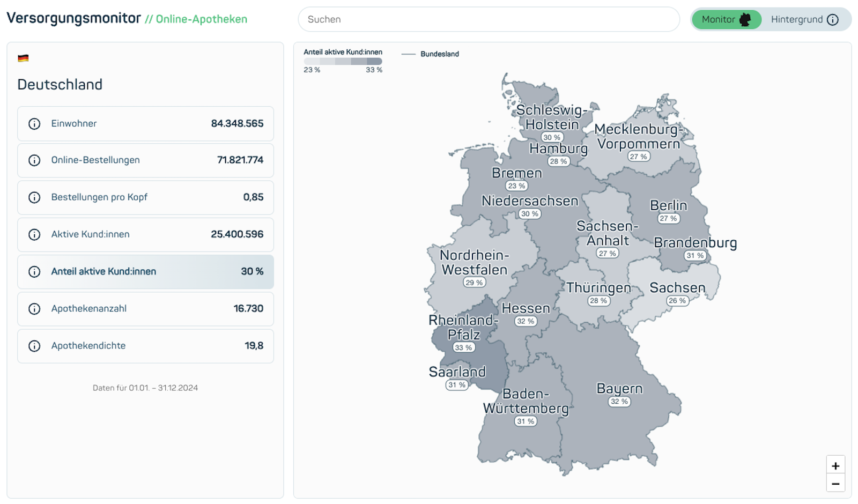
Task: Click info icon beside Online-Bestellungen
Action: point(34,160)
